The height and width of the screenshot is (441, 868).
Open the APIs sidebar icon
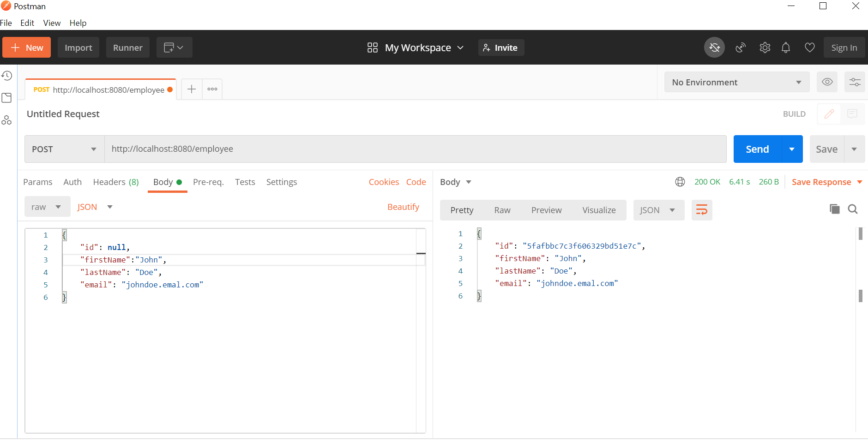tap(7, 120)
